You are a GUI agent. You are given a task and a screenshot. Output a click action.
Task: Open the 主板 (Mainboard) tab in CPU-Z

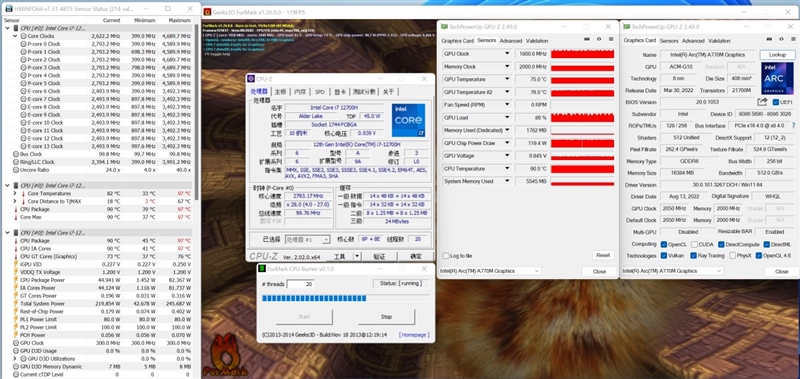point(281,92)
